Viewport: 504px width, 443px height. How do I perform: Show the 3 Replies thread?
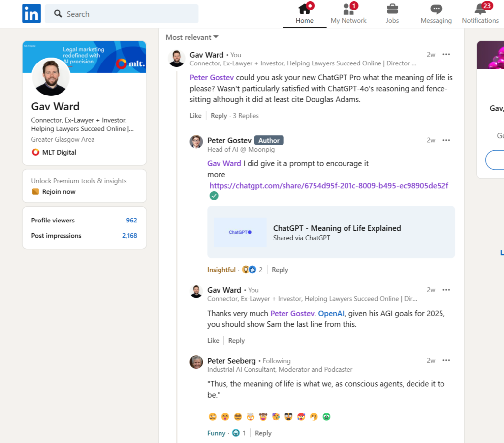tap(246, 116)
